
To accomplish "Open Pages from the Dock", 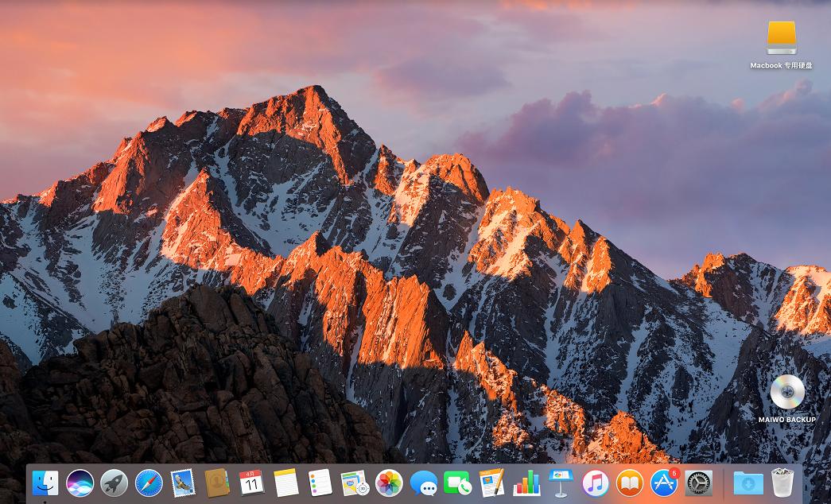I will [x=491, y=483].
